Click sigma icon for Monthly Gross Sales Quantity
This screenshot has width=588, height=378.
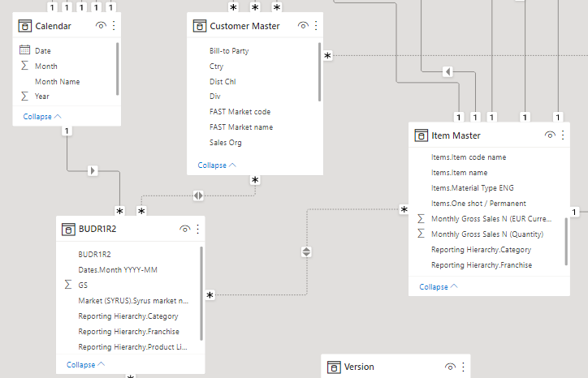point(422,234)
